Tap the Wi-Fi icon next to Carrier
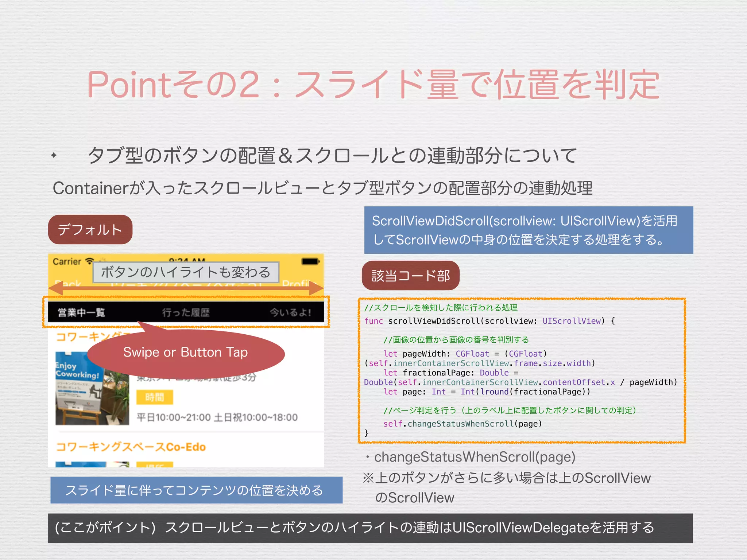 (x=89, y=261)
